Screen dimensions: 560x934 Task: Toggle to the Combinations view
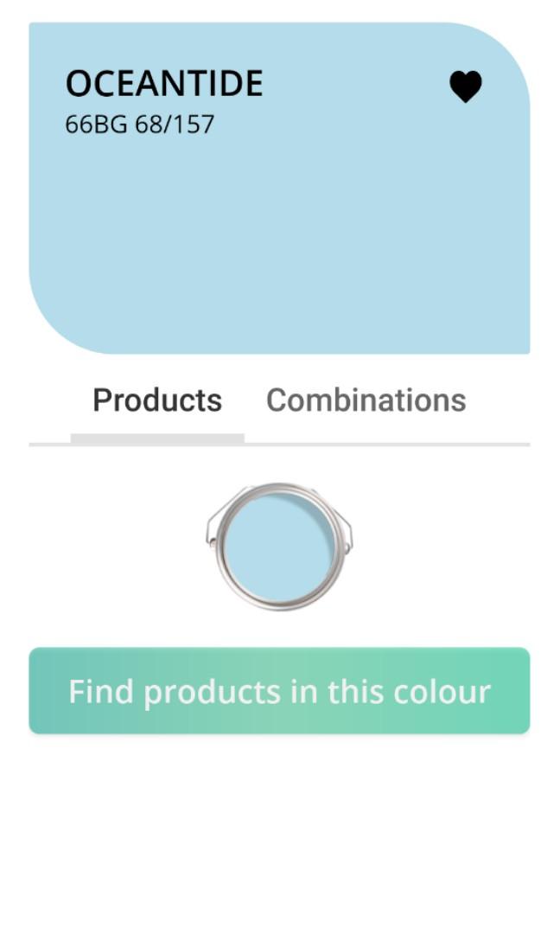tap(366, 400)
